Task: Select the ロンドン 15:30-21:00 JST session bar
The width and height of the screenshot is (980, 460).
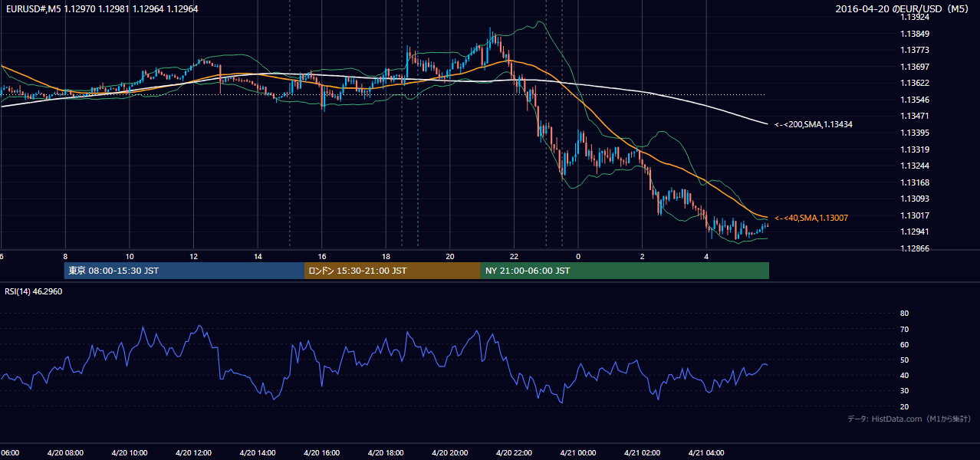Action: pyautogui.click(x=393, y=271)
